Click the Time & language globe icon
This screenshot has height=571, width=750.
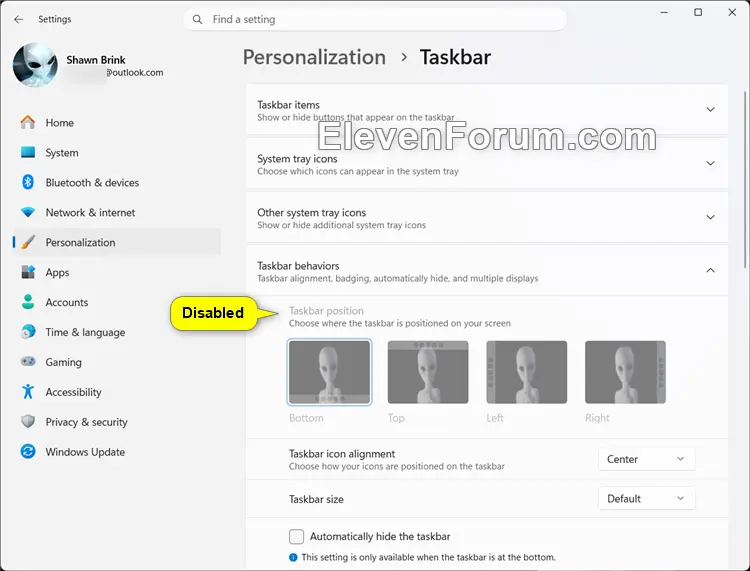click(x=28, y=332)
